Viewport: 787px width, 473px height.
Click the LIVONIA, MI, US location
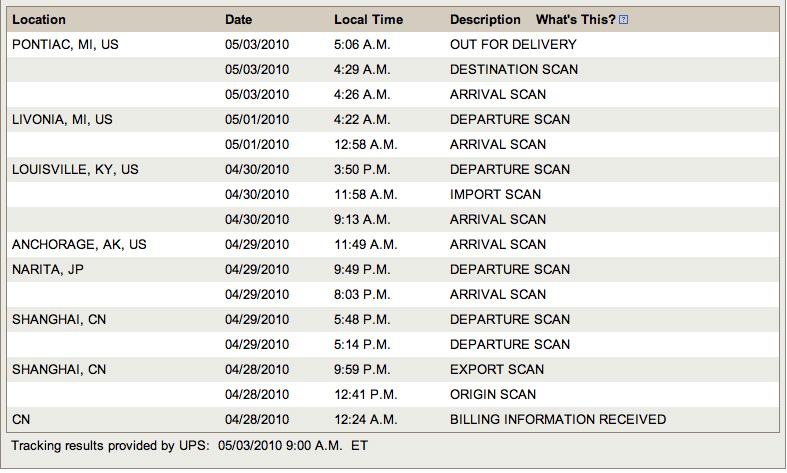point(62,120)
